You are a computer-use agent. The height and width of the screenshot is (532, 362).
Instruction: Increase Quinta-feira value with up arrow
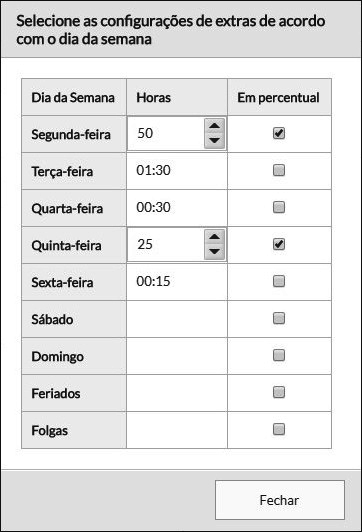214,237
